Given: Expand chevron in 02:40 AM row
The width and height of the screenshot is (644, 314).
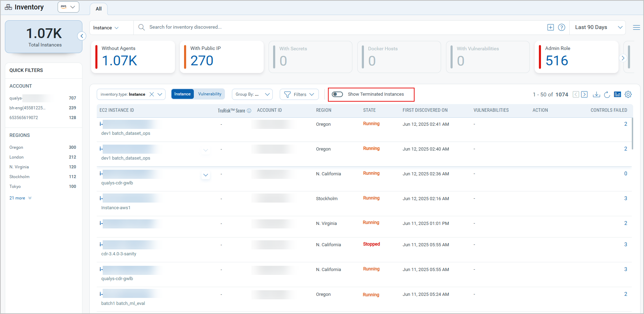Looking at the screenshot, I should [206, 150].
